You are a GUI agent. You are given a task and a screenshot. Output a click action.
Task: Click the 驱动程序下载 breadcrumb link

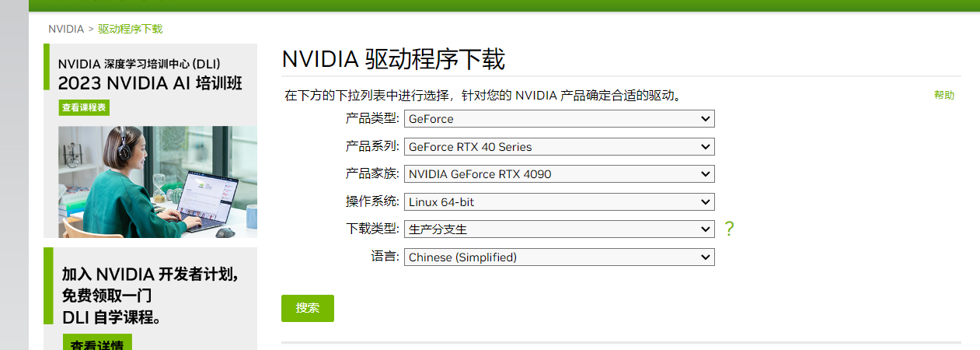(x=130, y=29)
